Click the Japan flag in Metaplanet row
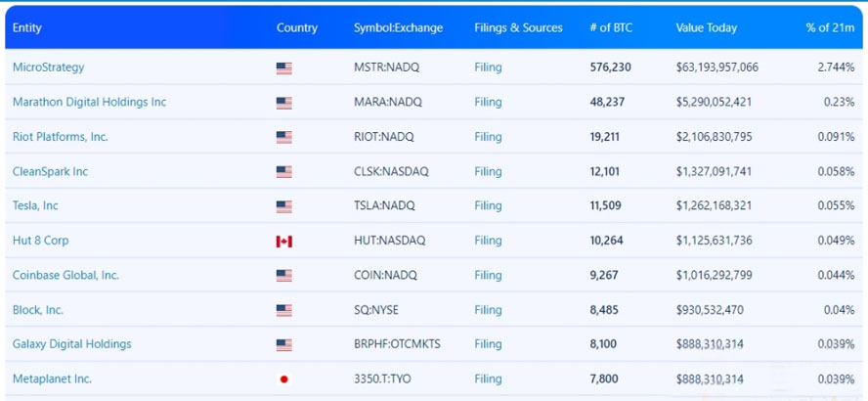Image resolution: width=868 pixels, height=401 pixels. tap(284, 379)
